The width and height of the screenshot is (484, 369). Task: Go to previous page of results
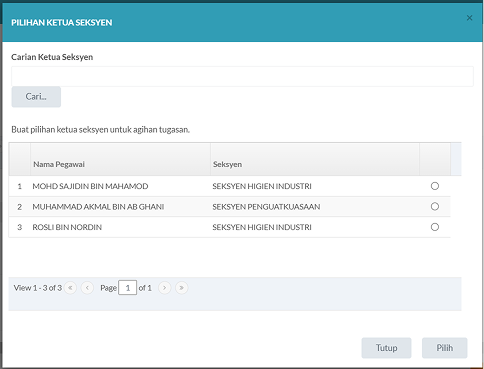(87, 288)
